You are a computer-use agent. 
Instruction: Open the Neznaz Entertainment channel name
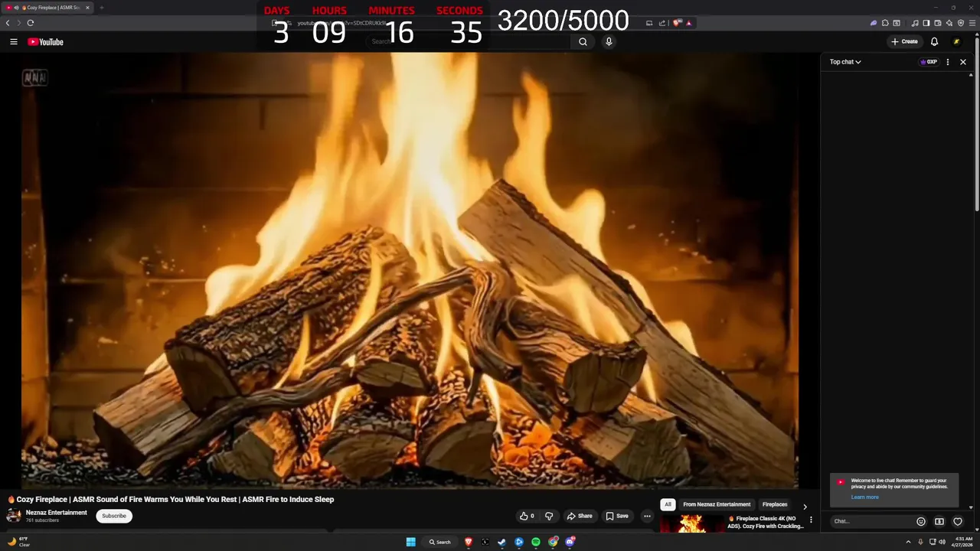point(57,513)
